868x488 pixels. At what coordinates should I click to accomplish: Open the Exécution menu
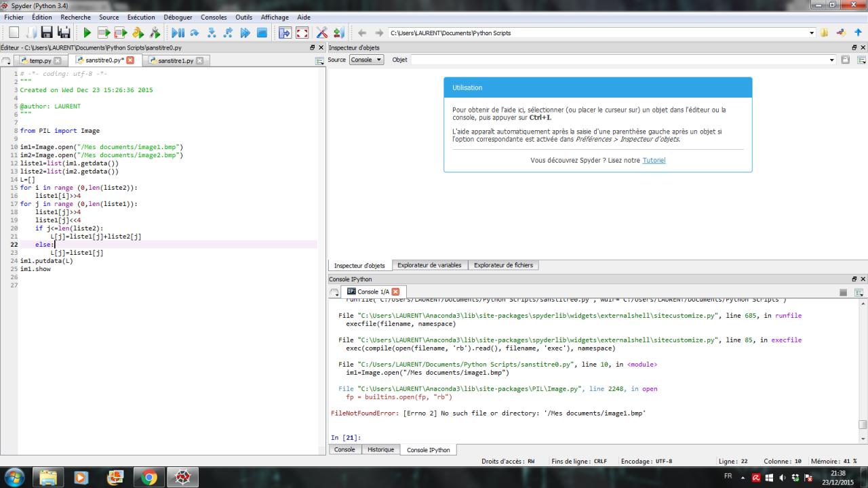click(141, 17)
